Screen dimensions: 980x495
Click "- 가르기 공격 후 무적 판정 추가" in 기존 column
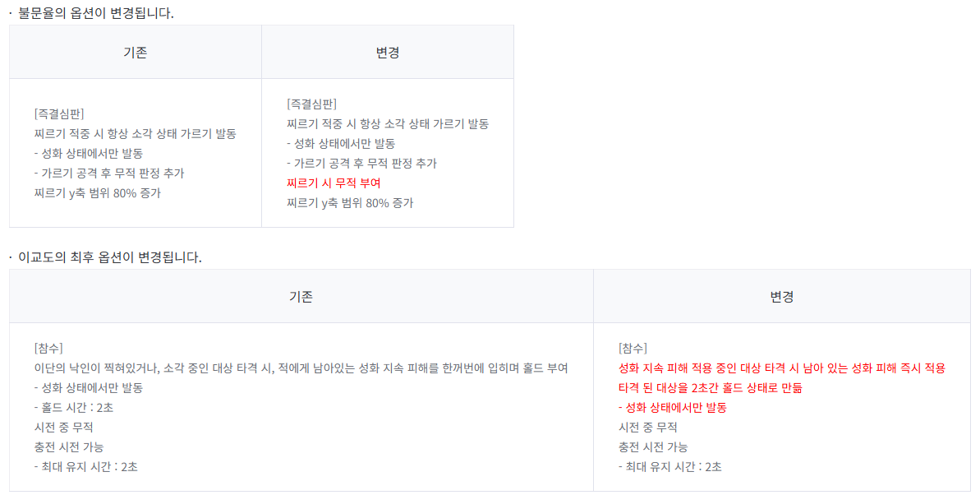click(109, 173)
